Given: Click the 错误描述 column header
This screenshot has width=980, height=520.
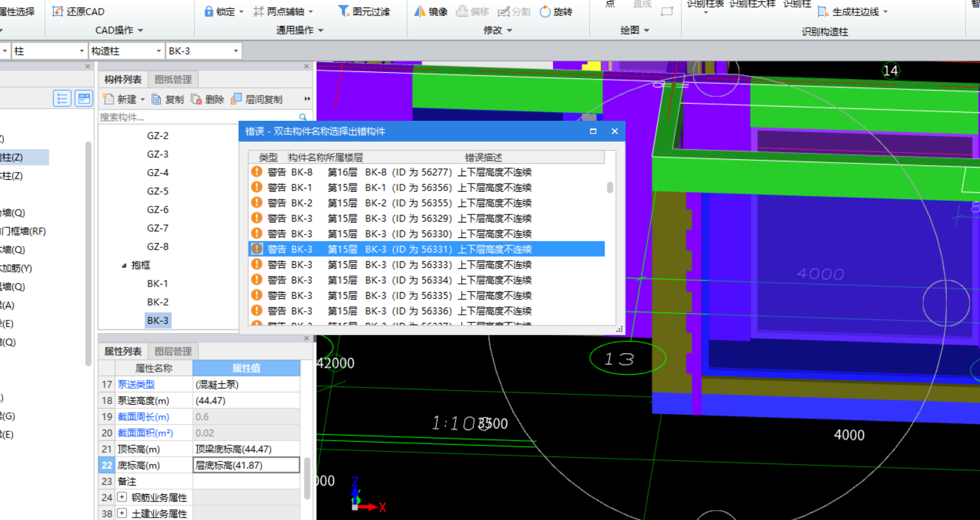Looking at the screenshot, I should [484, 157].
